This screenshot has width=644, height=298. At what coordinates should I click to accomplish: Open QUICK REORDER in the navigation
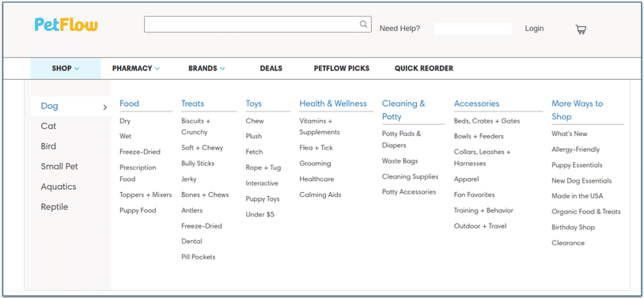pyautogui.click(x=424, y=69)
